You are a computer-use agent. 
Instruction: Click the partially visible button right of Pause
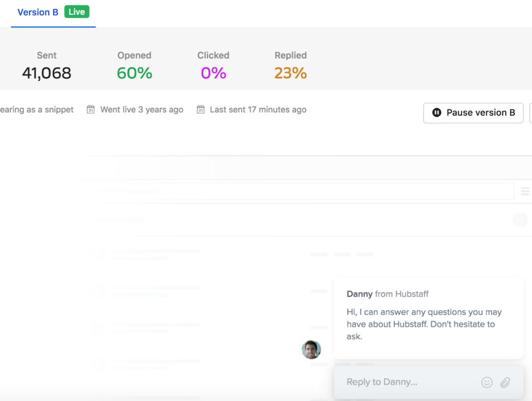(530, 113)
